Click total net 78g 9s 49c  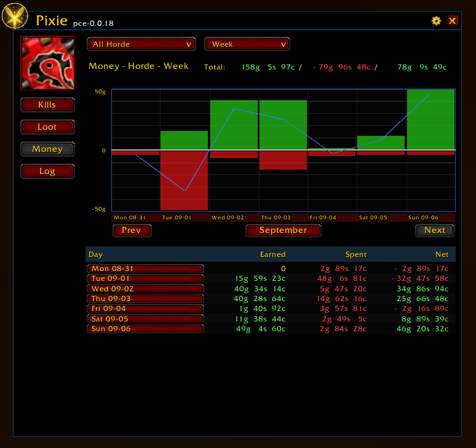(x=422, y=67)
